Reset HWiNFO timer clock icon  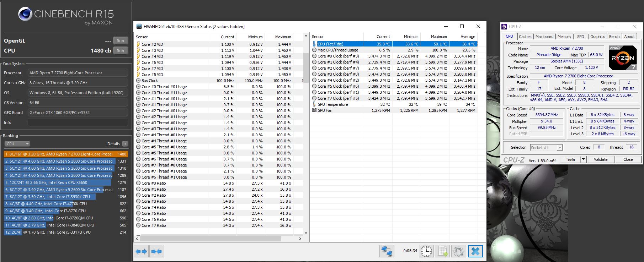pos(426,251)
